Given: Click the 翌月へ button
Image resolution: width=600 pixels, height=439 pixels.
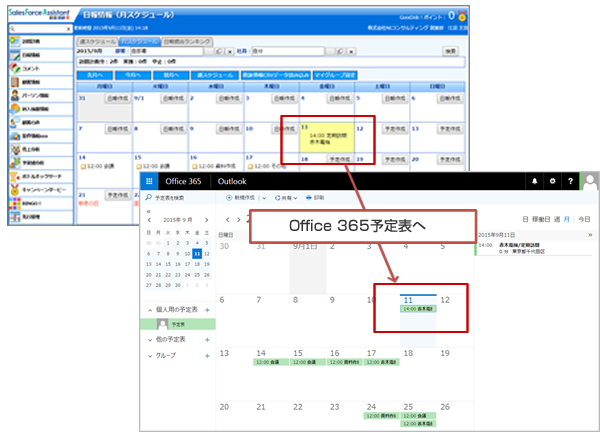Looking at the screenshot, I should (171, 75).
